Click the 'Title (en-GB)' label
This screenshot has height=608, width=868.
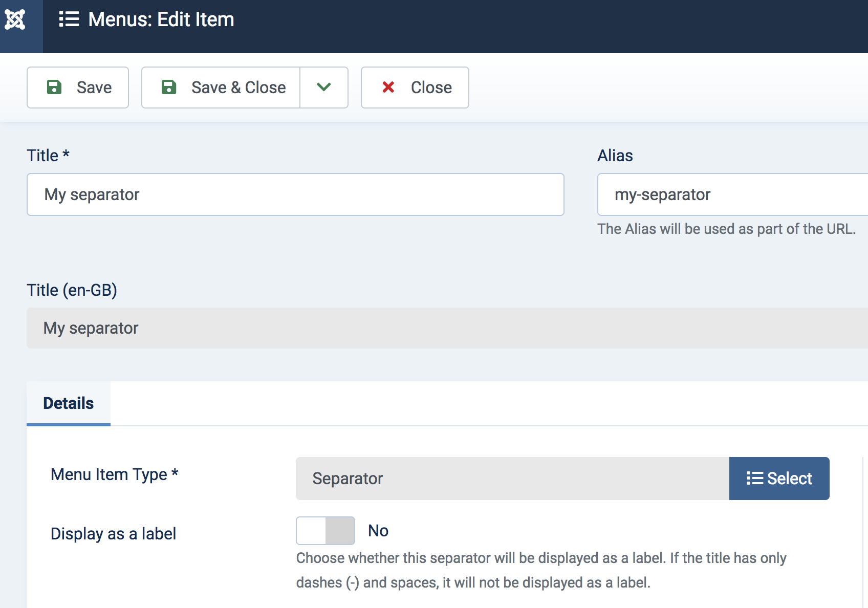(72, 290)
